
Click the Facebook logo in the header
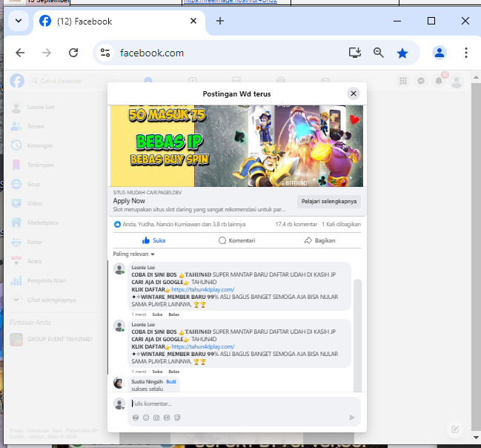pos(17,81)
